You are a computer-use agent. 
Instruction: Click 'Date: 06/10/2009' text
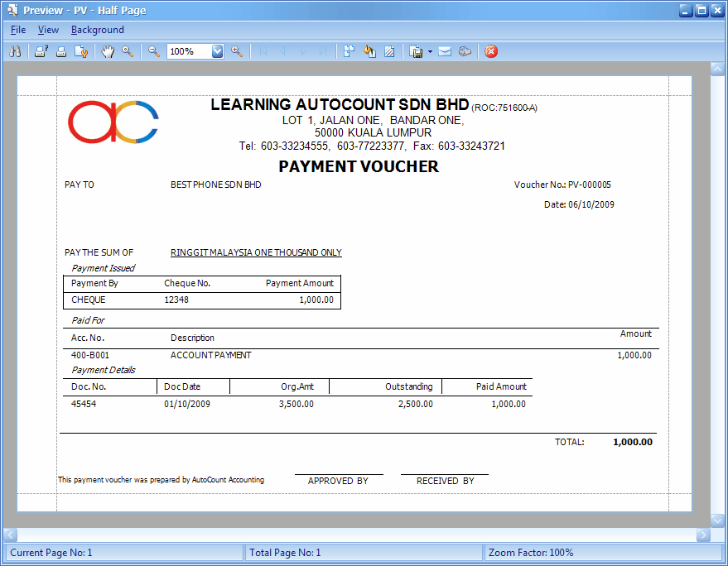point(579,204)
